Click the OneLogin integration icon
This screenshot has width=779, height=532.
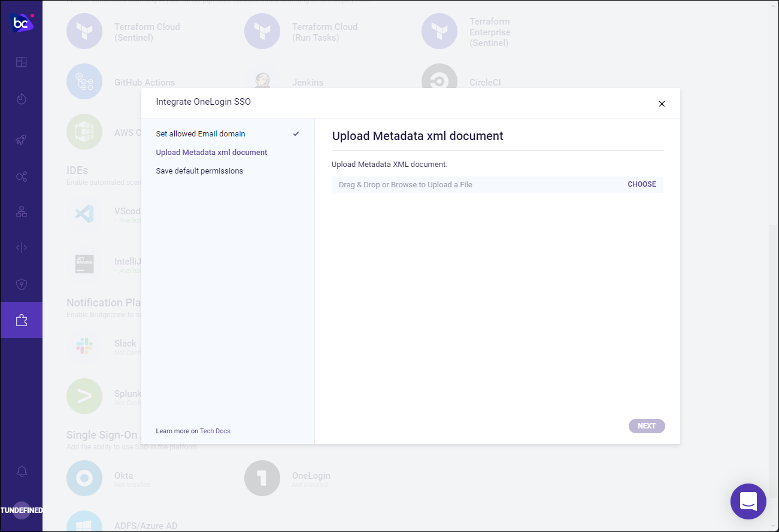[x=262, y=478]
